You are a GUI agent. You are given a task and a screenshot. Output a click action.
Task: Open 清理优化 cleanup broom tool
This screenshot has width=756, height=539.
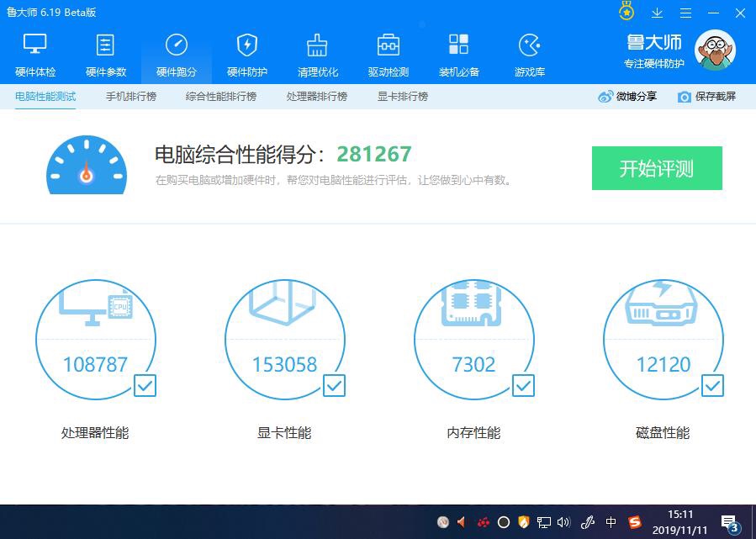coord(318,54)
